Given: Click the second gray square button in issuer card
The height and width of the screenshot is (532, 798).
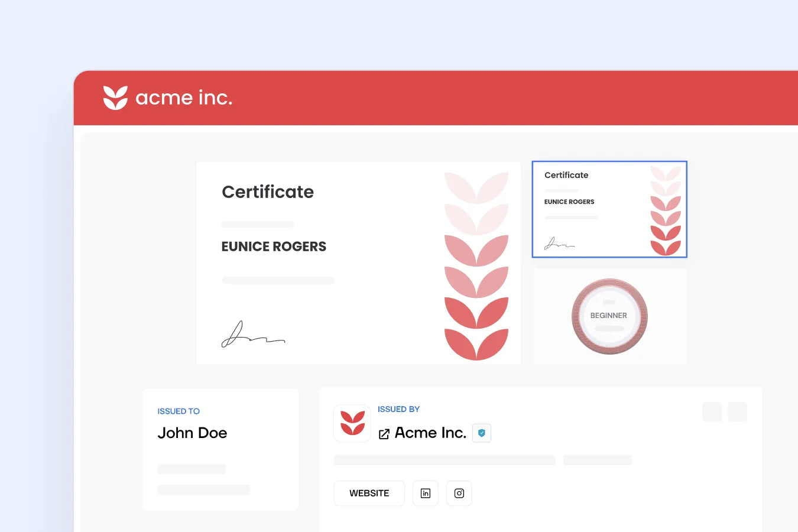Looking at the screenshot, I should point(737,411).
